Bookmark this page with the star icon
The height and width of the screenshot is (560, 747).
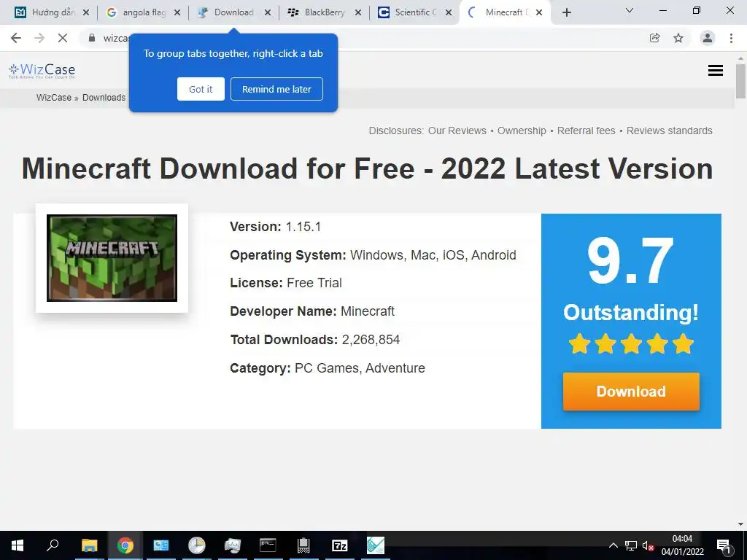click(678, 38)
